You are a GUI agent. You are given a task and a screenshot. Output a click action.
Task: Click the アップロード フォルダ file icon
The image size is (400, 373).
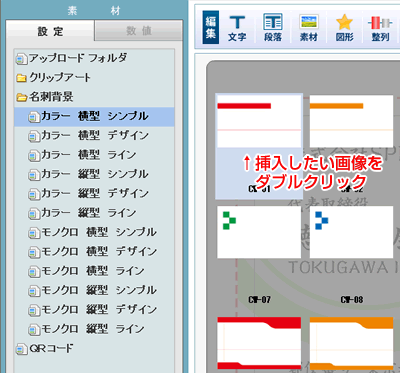22,59
